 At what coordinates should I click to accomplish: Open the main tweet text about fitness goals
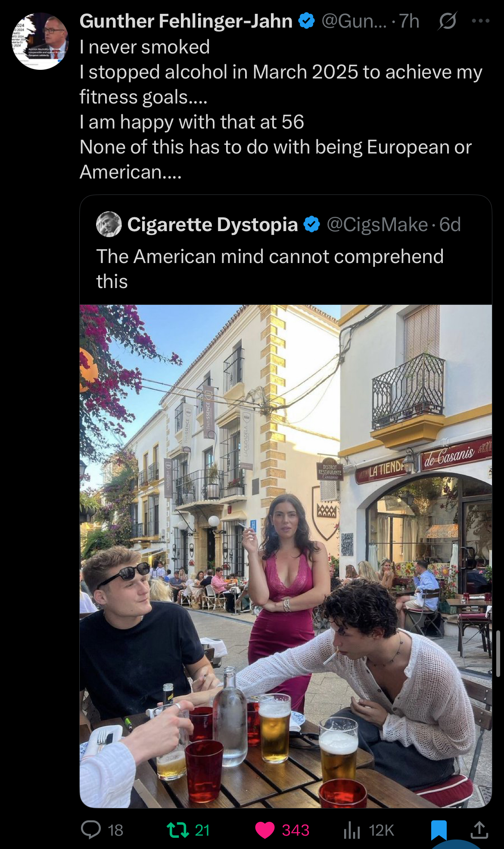pos(281,110)
